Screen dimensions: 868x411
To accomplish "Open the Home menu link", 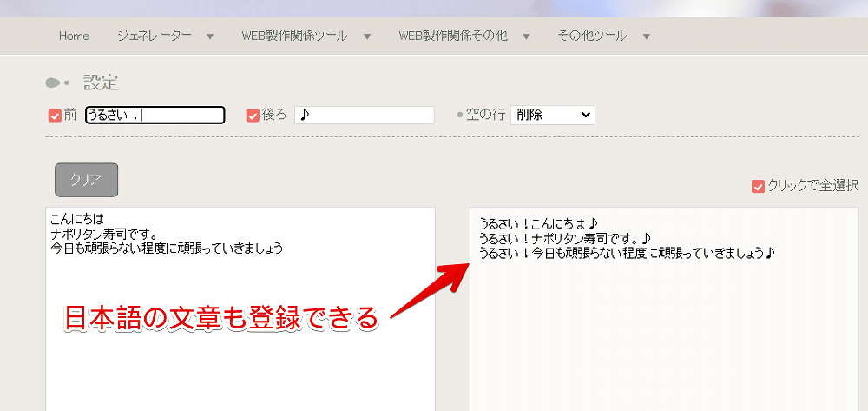I will point(74,36).
